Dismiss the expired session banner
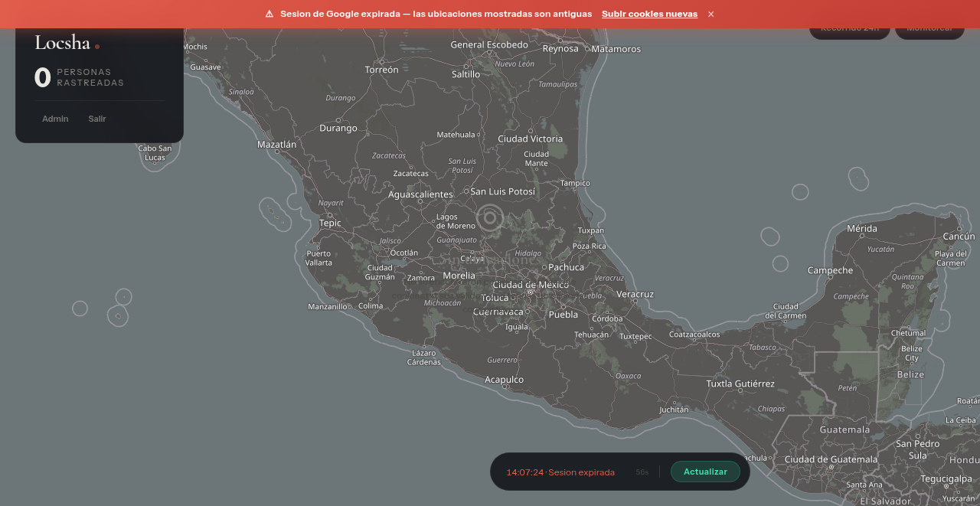980x506 pixels. point(710,14)
